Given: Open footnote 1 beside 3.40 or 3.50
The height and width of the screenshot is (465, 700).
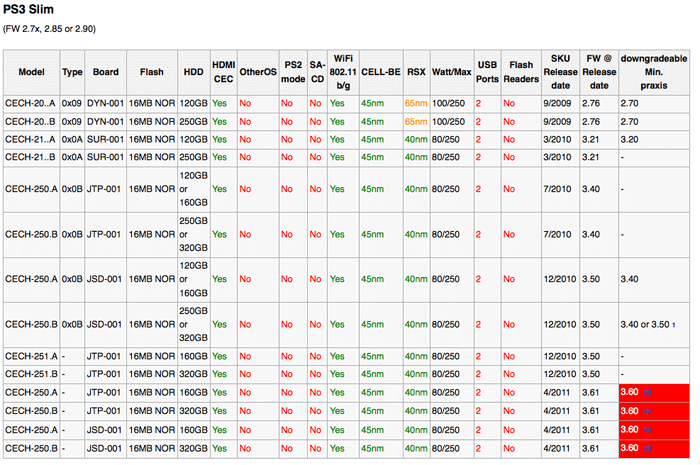Looking at the screenshot, I should (674, 324).
